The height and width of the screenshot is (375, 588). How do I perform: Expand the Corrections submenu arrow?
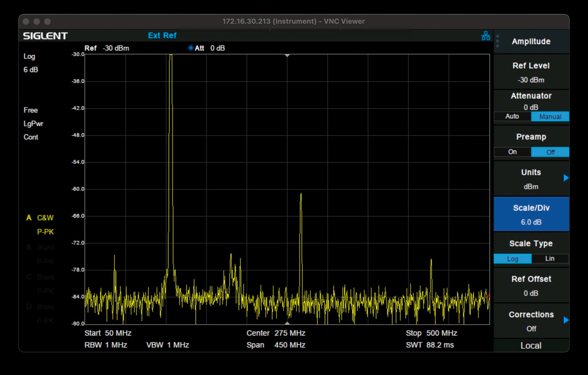[x=566, y=320]
